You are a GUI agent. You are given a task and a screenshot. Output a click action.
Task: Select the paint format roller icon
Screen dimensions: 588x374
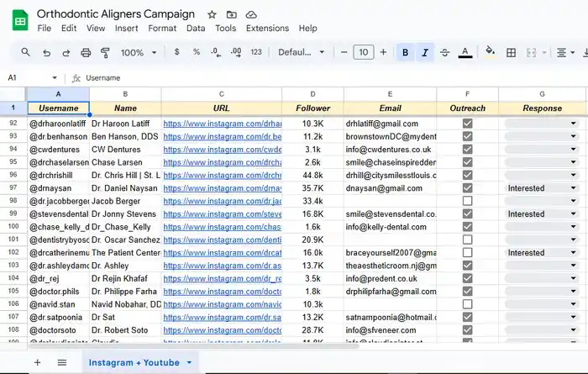click(x=105, y=52)
